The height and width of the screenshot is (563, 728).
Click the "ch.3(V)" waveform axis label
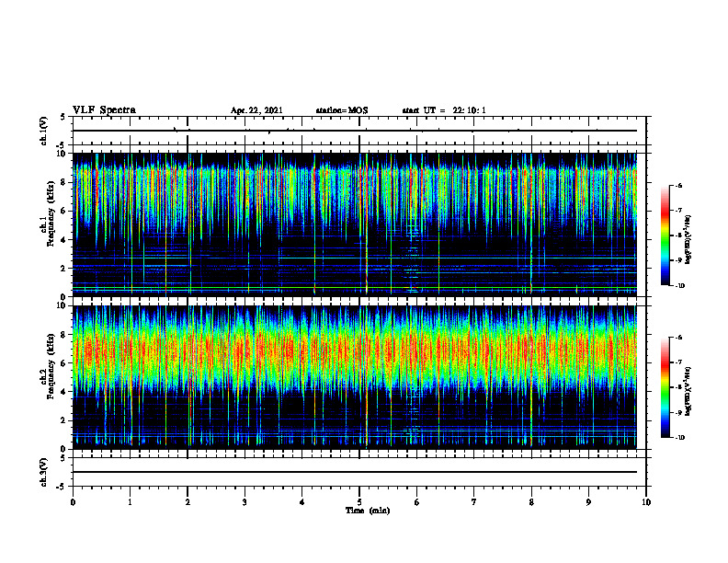click(x=43, y=472)
